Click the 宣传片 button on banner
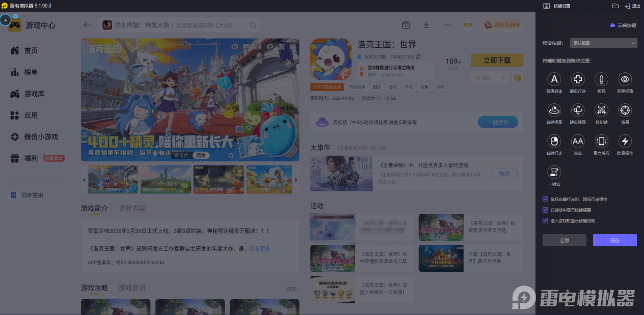Viewport: 644px width, 315px height. pyautogui.click(x=181, y=155)
